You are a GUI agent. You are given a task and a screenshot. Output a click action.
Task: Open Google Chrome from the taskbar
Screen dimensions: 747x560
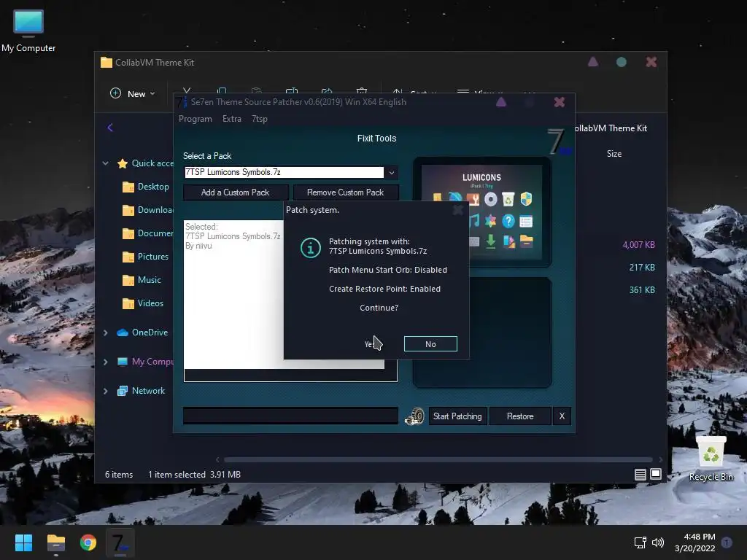click(88, 542)
